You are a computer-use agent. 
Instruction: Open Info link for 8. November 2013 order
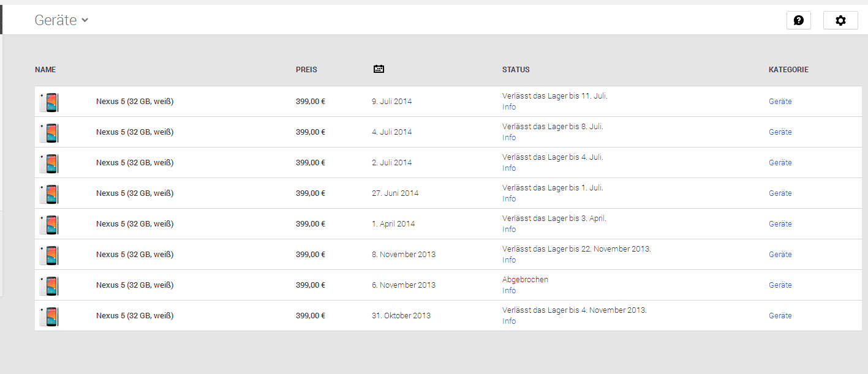pos(509,260)
